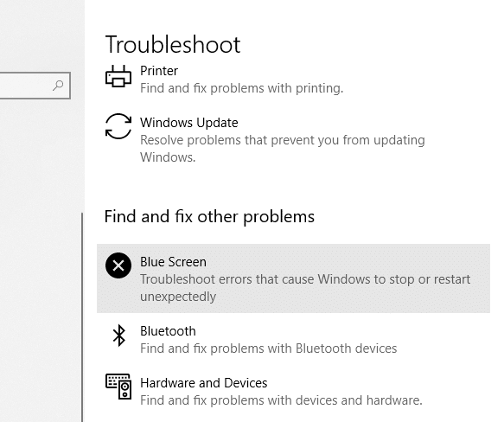Screen dimensions: 504x422
Task: Click the 'Troubleshoot' page heading
Action: [173, 44]
